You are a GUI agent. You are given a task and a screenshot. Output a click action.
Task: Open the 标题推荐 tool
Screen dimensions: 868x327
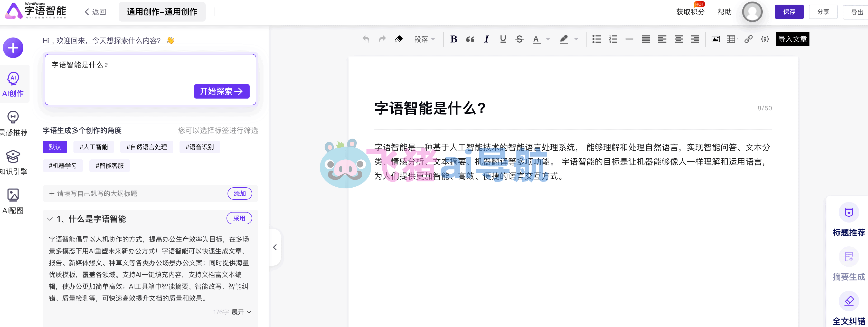(848, 219)
